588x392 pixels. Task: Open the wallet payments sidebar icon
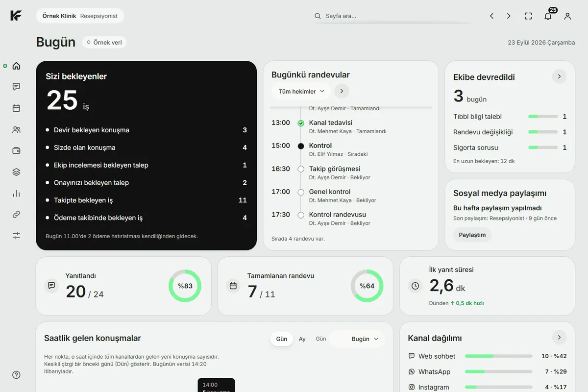pos(16,151)
